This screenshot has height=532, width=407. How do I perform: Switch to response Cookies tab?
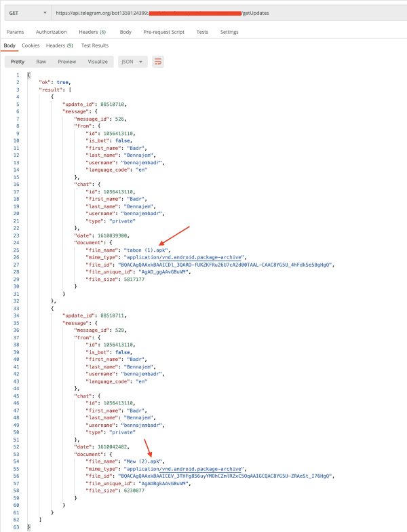[31, 45]
